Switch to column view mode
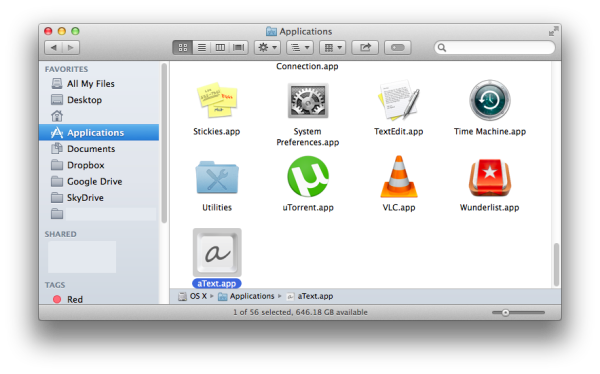The height and width of the screenshot is (374, 600). coord(220,47)
